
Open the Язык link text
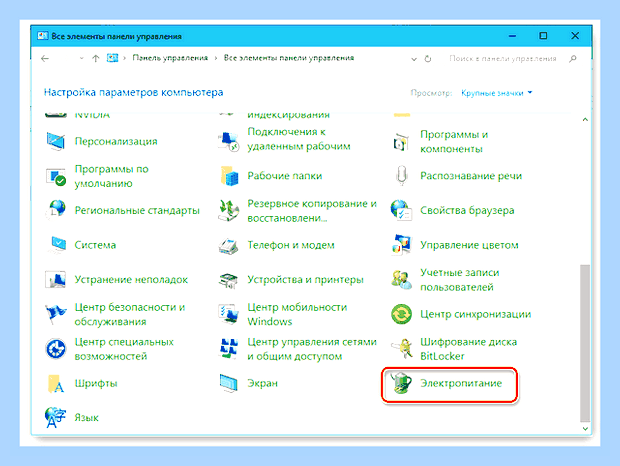(87, 418)
